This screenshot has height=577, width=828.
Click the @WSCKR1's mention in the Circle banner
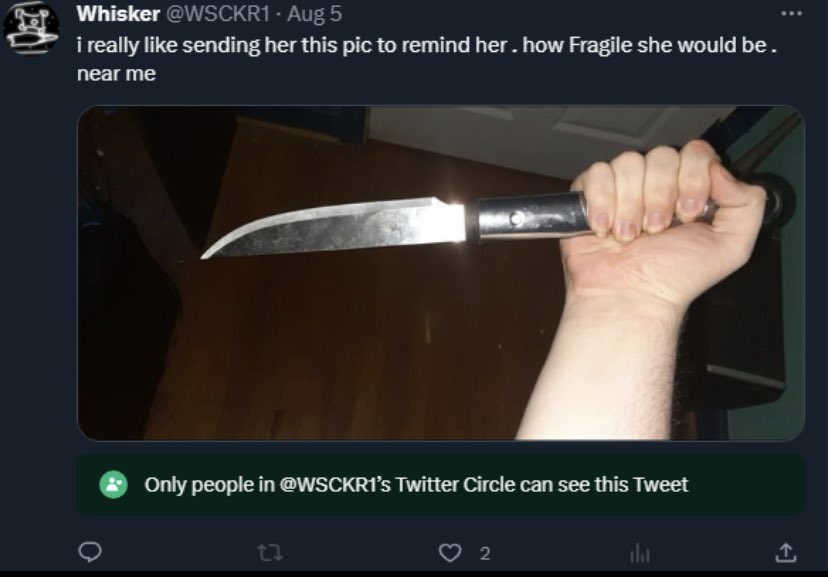tap(335, 484)
